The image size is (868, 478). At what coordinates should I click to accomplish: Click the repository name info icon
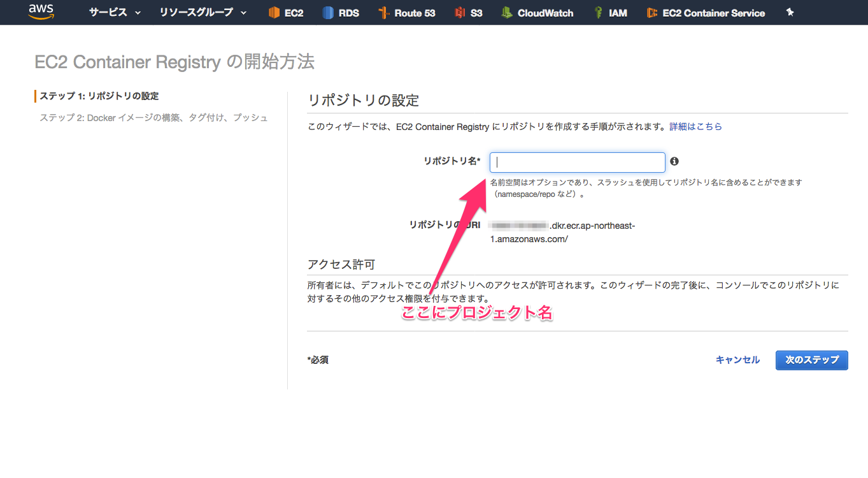tap(674, 162)
